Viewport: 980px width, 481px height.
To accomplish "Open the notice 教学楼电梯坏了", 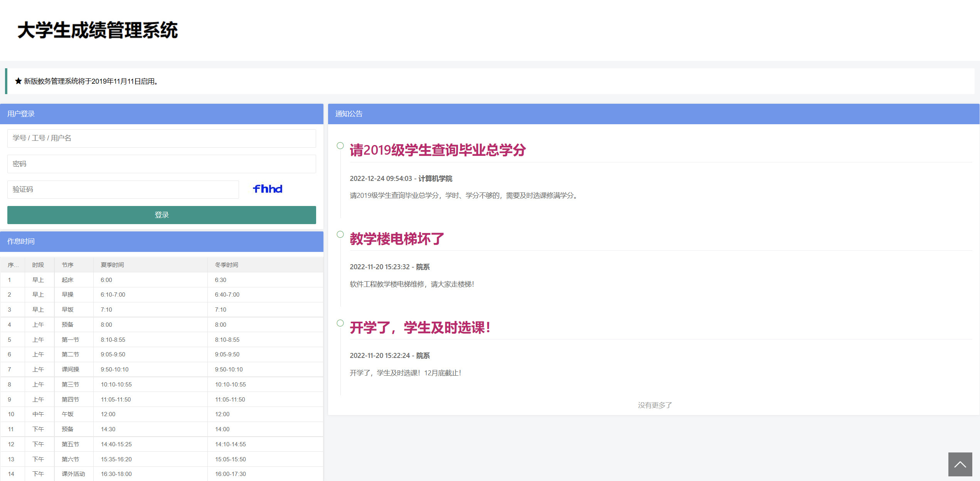I will click(397, 239).
